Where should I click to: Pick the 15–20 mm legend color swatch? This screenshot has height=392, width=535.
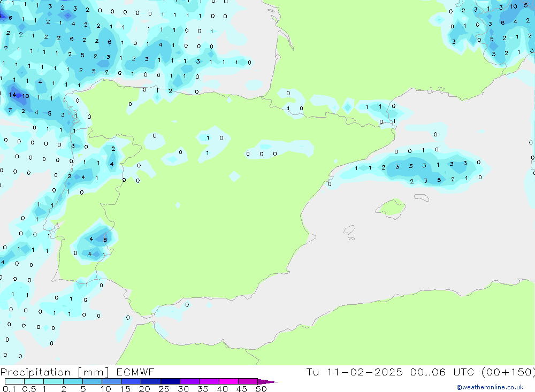pyautogui.click(x=132, y=381)
